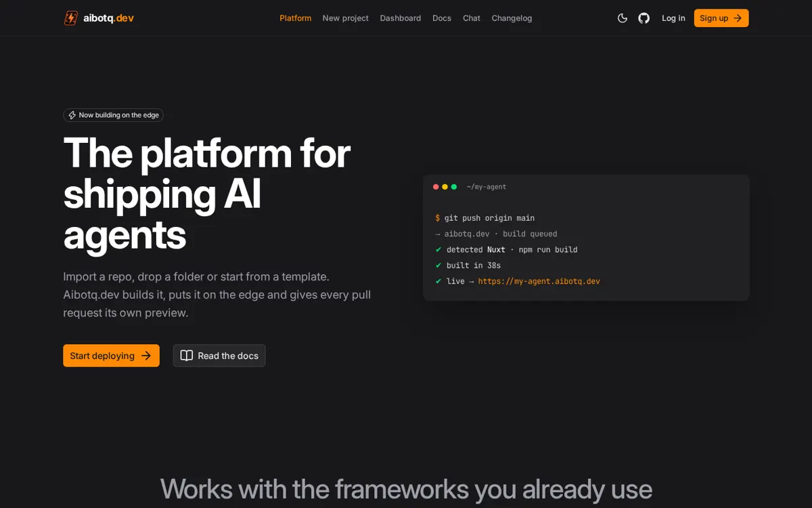The width and height of the screenshot is (812, 508).
Task: Click the 'git push origin main' command line
Action: 485,218
